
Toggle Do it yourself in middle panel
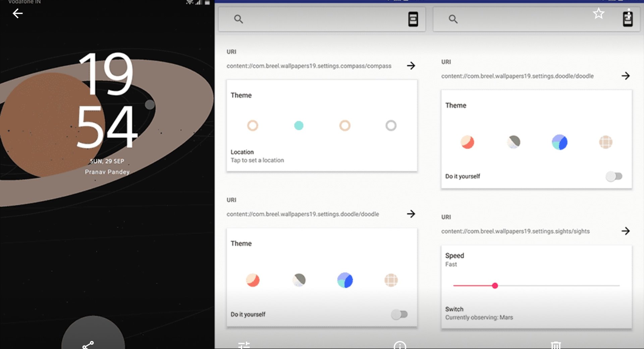coord(399,314)
